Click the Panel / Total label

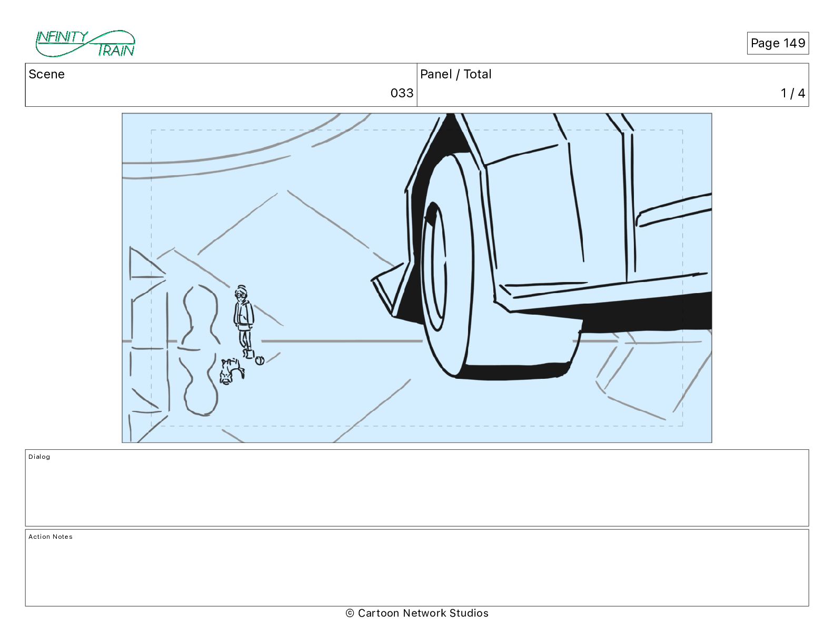[455, 74]
